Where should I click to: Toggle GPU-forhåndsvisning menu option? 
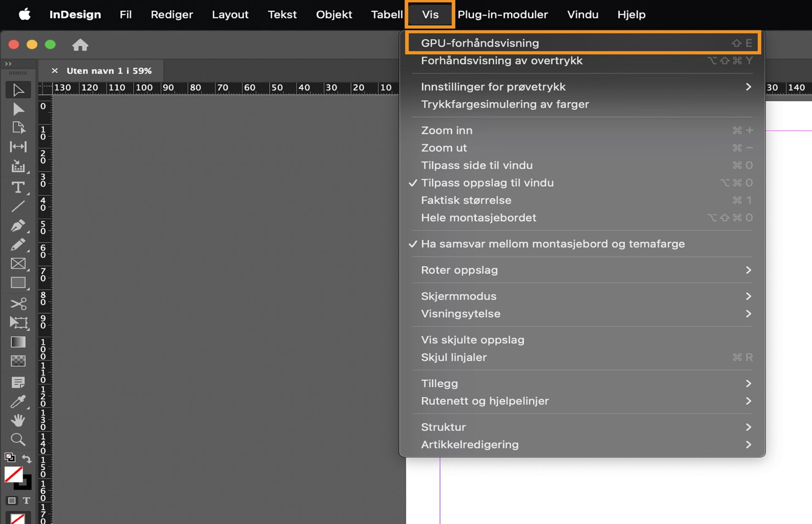pos(480,43)
